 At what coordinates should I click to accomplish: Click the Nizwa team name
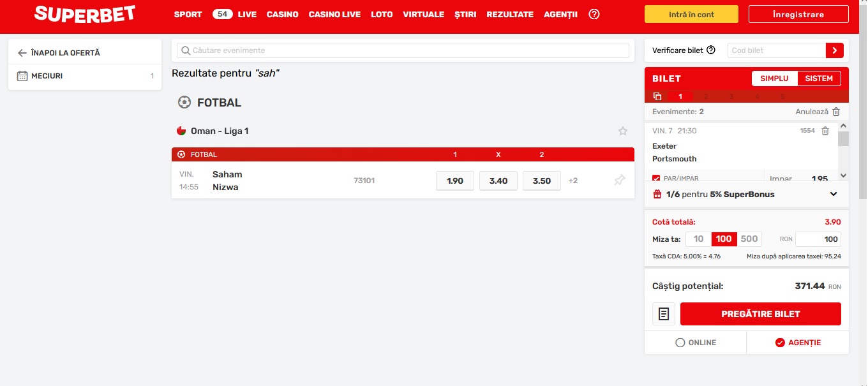pos(225,187)
